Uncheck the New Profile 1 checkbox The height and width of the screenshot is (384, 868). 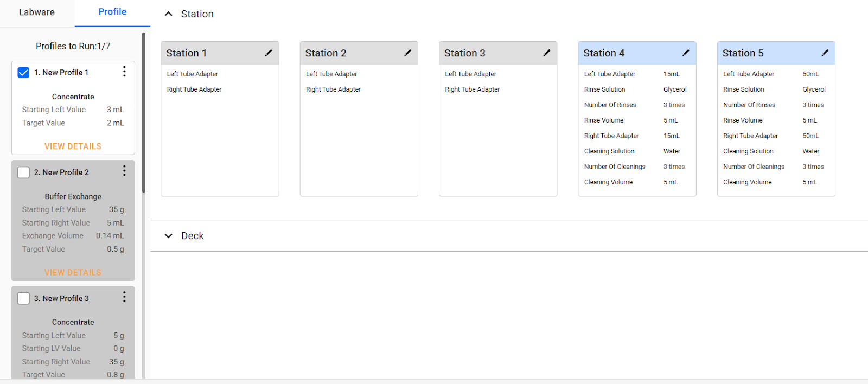tap(23, 73)
